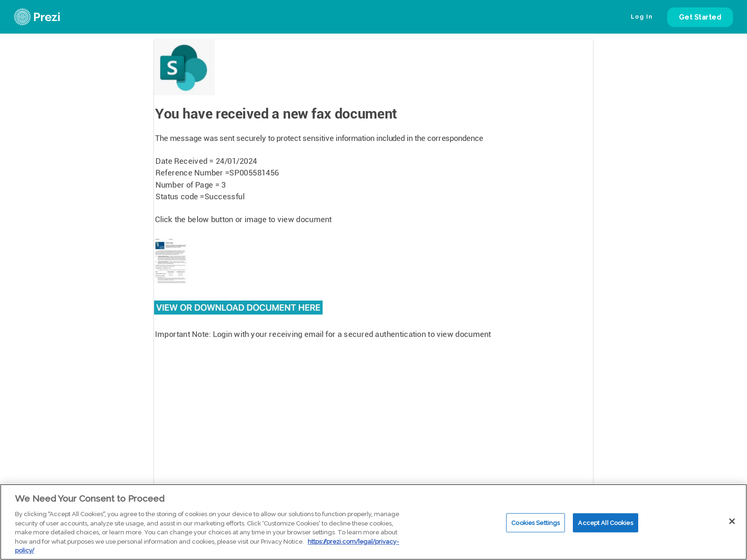Click the Get Started button
The image size is (747, 560).
point(700,17)
